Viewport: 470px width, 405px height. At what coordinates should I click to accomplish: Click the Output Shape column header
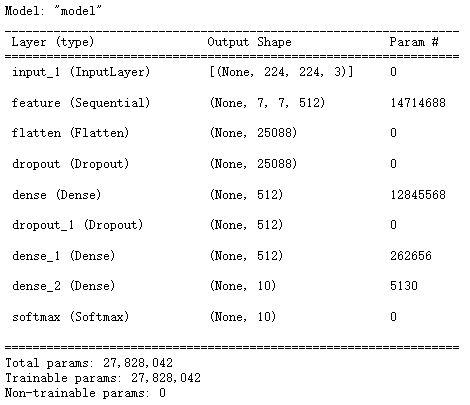[x=249, y=42]
